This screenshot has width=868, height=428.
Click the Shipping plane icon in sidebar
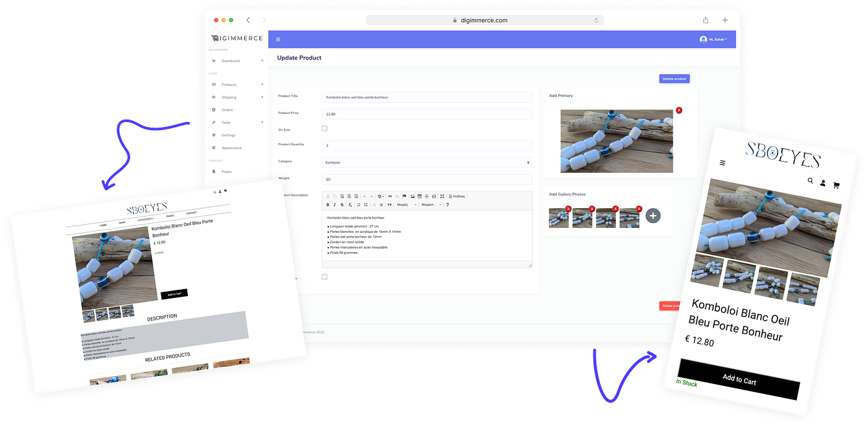tap(214, 97)
